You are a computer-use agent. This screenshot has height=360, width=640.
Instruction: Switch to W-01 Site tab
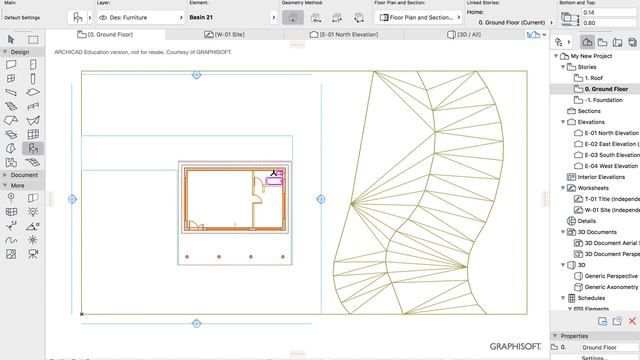point(224,35)
